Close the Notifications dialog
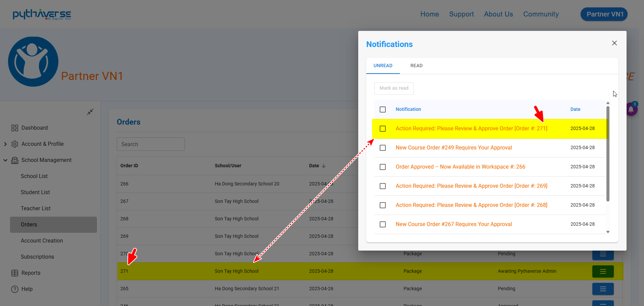The height and width of the screenshot is (306, 644). 614,43
